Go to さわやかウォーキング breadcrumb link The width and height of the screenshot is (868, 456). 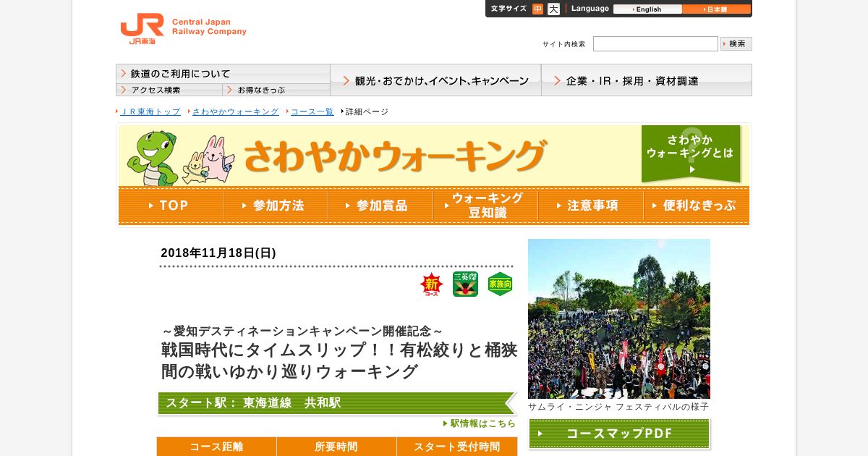pyautogui.click(x=235, y=111)
